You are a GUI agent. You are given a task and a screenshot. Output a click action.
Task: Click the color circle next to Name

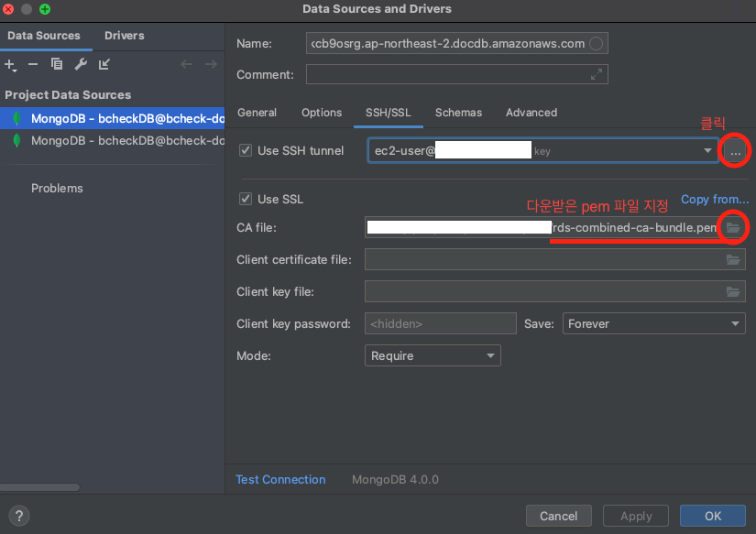pyautogui.click(x=596, y=43)
